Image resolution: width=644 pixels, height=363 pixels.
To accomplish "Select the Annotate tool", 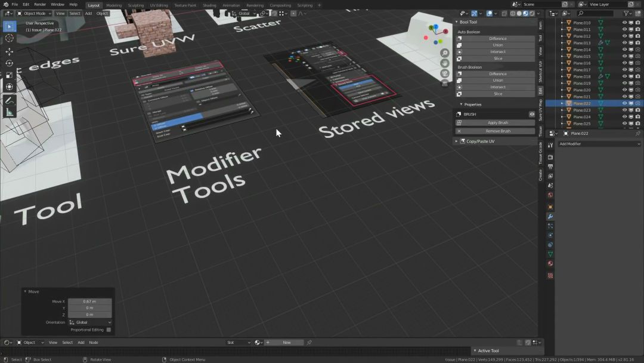I will tap(10, 101).
